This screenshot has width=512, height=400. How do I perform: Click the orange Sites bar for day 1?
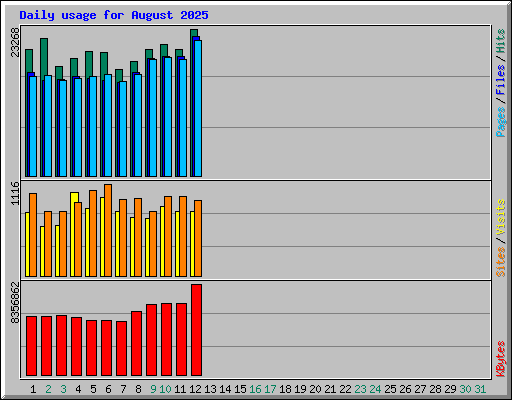tap(33, 235)
